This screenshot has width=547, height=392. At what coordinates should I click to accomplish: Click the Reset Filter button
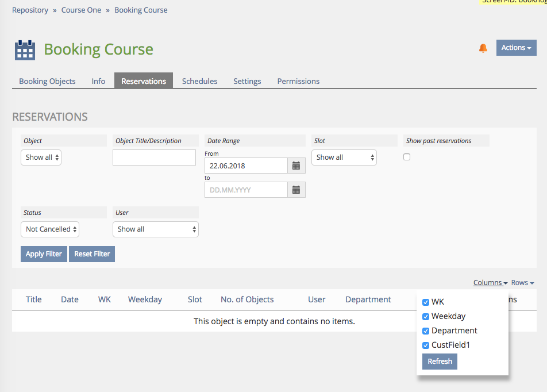pyautogui.click(x=92, y=254)
